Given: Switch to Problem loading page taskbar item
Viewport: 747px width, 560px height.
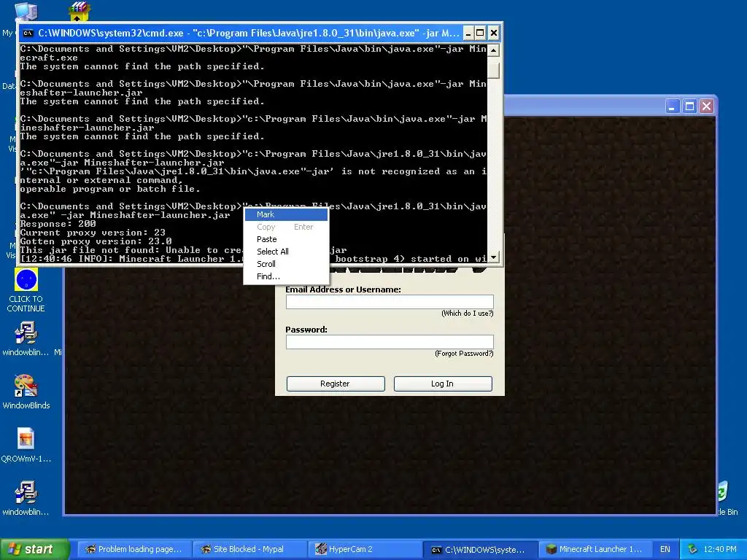Looking at the screenshot, I should point(134,549).
